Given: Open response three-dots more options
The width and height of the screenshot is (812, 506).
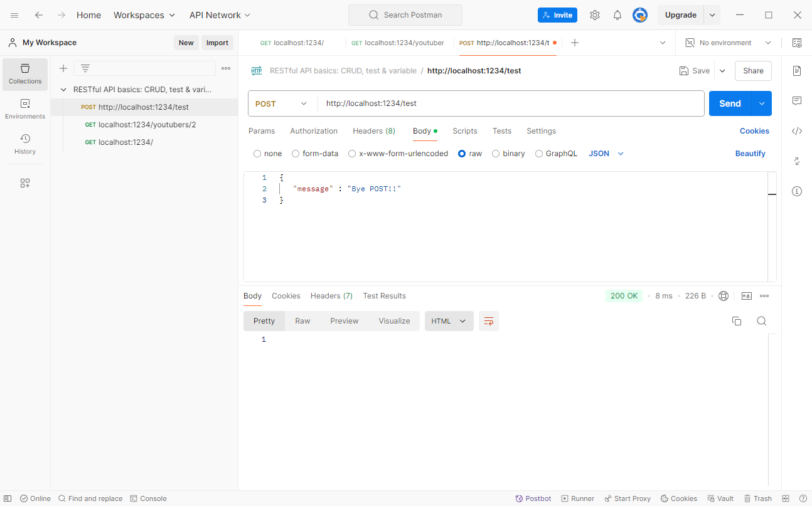Looking at the screenshot, I should [764, 296].
